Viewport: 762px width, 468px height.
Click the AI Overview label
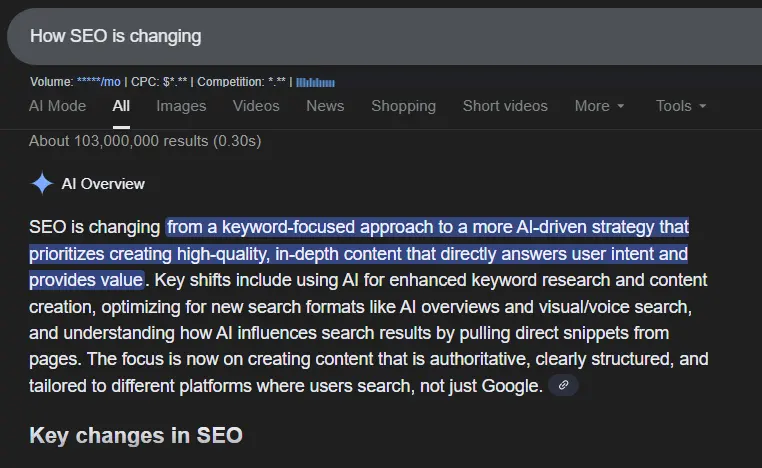[x=103, y=184]
